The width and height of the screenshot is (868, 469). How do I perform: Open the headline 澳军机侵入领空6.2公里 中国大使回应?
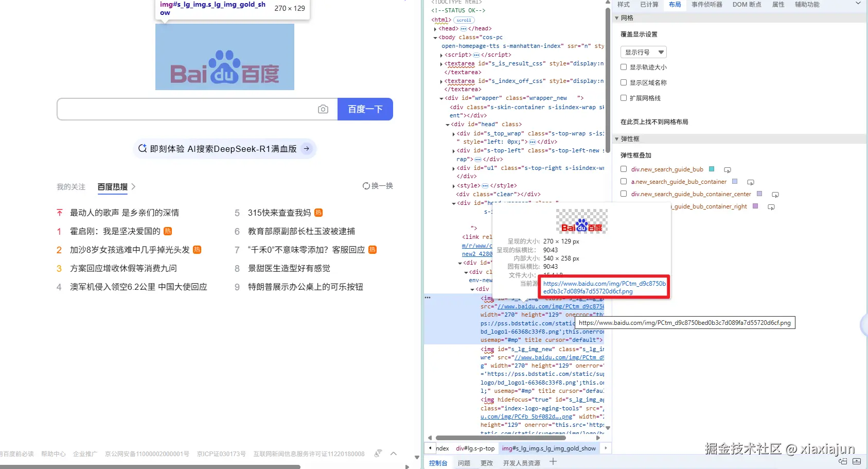[138, 287]
